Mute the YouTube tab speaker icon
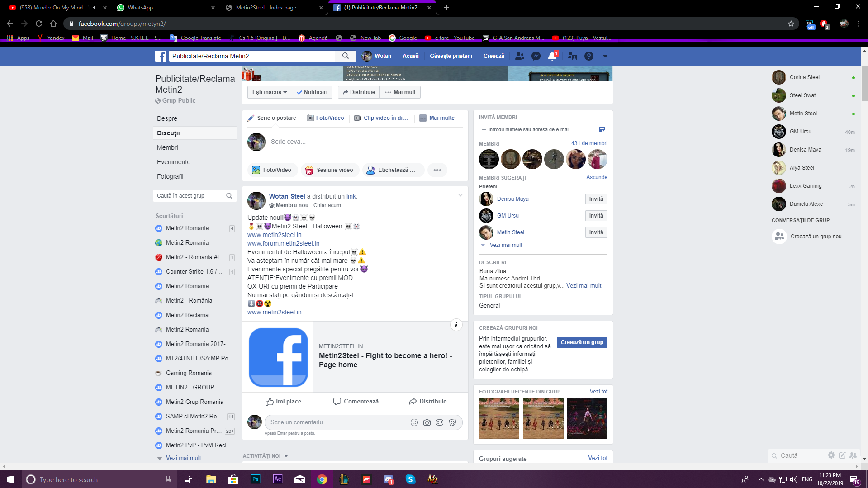This screenshot has width=868, height=488. (x=95, y=8)
